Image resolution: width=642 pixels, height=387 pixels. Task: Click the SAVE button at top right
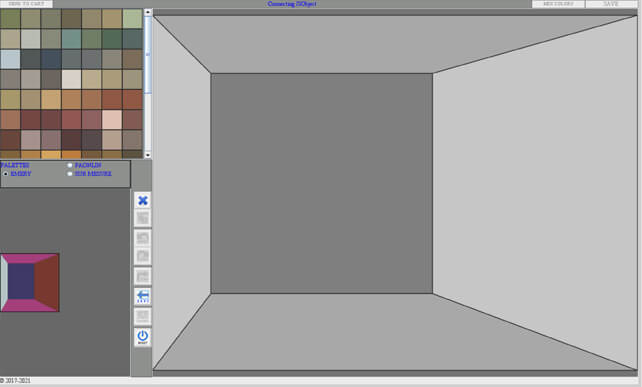[611, 4]
